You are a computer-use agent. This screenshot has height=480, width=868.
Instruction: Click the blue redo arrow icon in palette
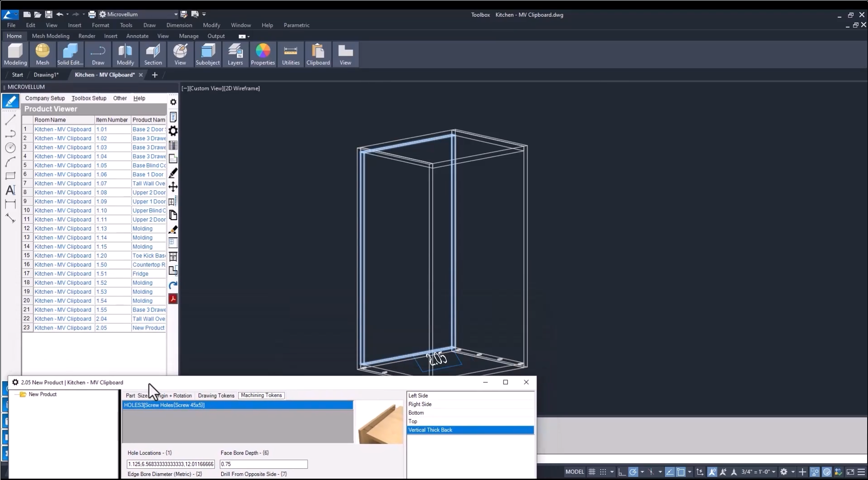click(x=173, y=285)
